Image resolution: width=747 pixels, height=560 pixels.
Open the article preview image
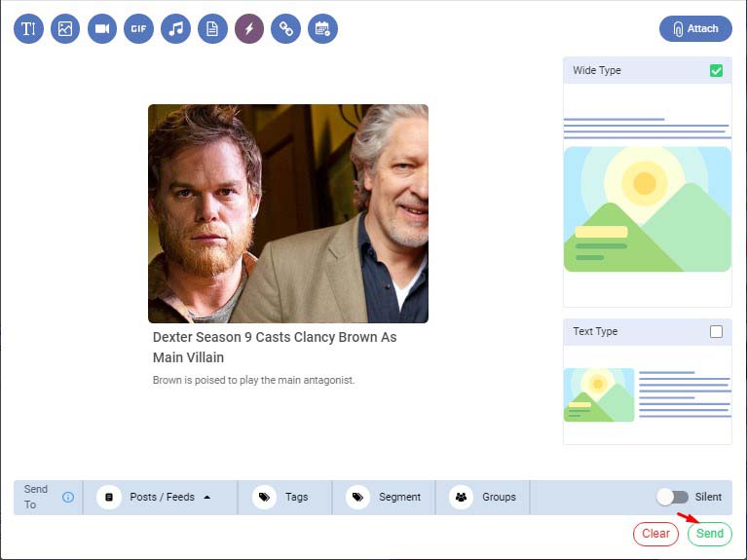(288, 213)
